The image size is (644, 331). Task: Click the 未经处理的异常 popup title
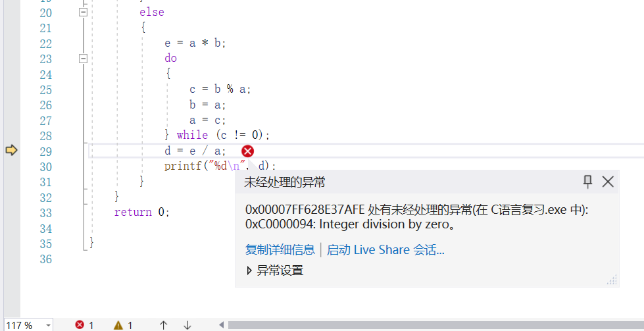coord(285,182)
